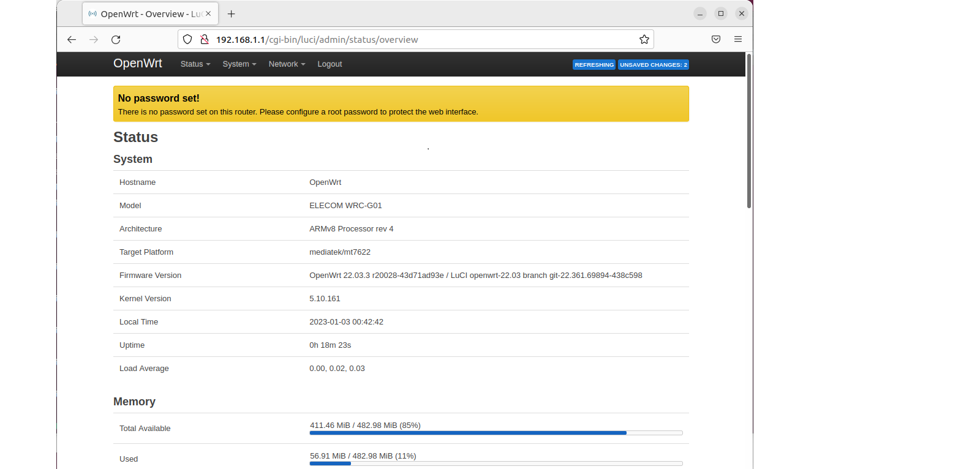The width and height of the screenshot is (980, 469).
Task: Select the OpenWrt - Overview browser tab
Action: pos(150,13)
